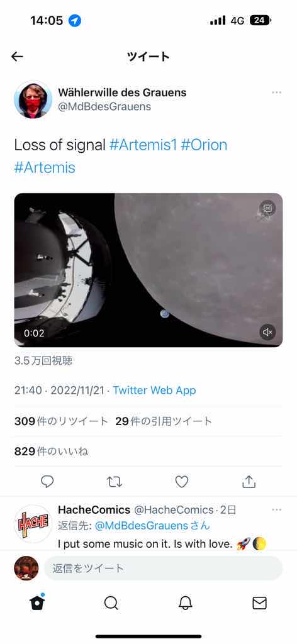
Task: Open the 29 quote tweets list
Action: coord(164,421)
